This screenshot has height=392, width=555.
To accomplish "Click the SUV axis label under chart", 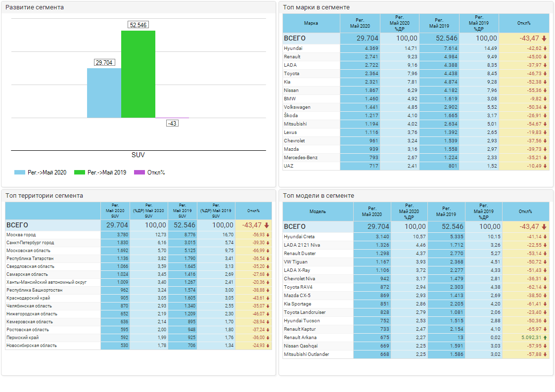I will pyautogui.click(x=138, y=155).
